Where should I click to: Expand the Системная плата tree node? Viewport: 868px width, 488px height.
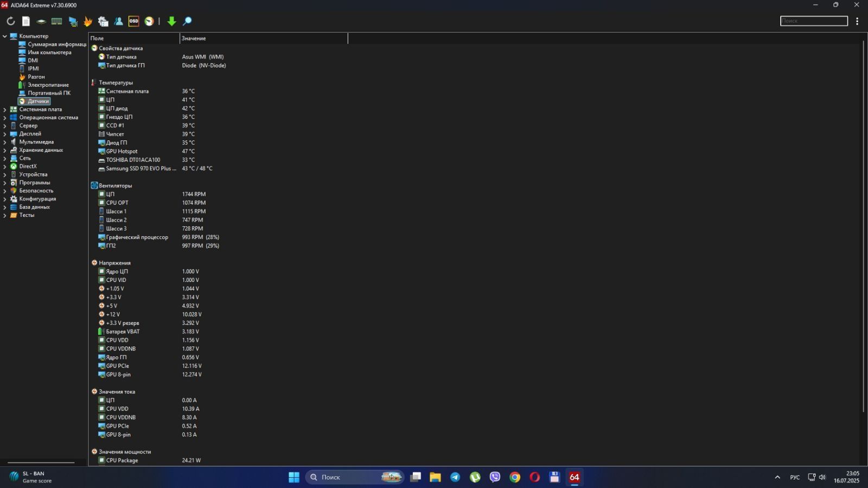[5, 110]
